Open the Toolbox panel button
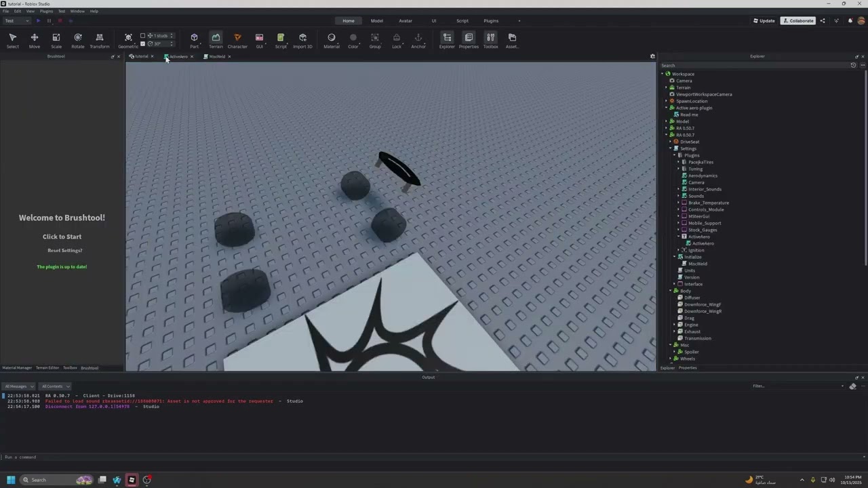 tap(490, 41)
